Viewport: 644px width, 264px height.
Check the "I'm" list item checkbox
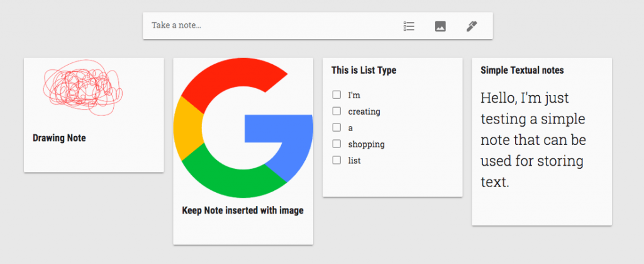click(337, 95)
